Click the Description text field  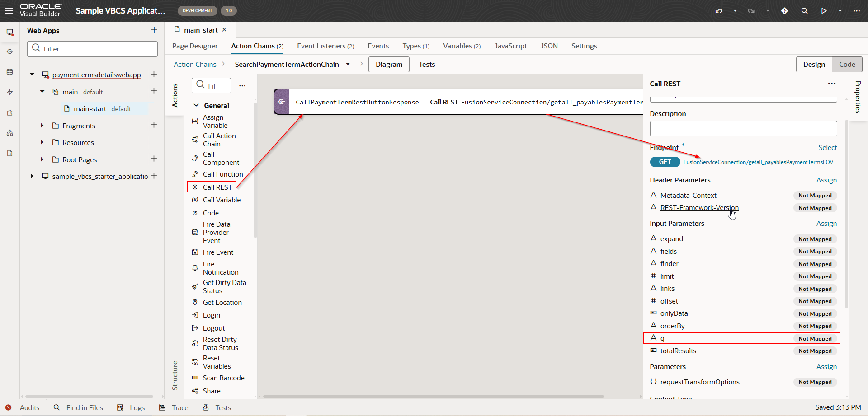(x=743, y=128)
